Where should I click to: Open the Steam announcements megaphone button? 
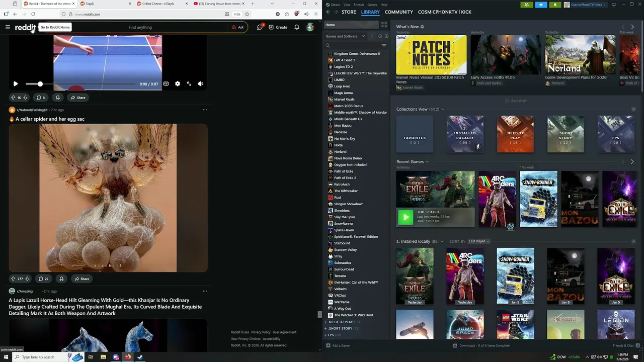[541, 5]
